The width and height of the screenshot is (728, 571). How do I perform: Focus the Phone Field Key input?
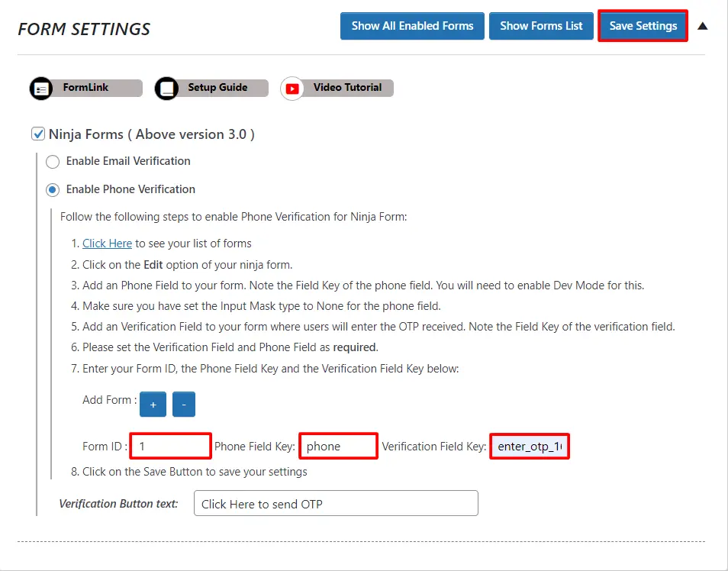(x=339, y=446)
